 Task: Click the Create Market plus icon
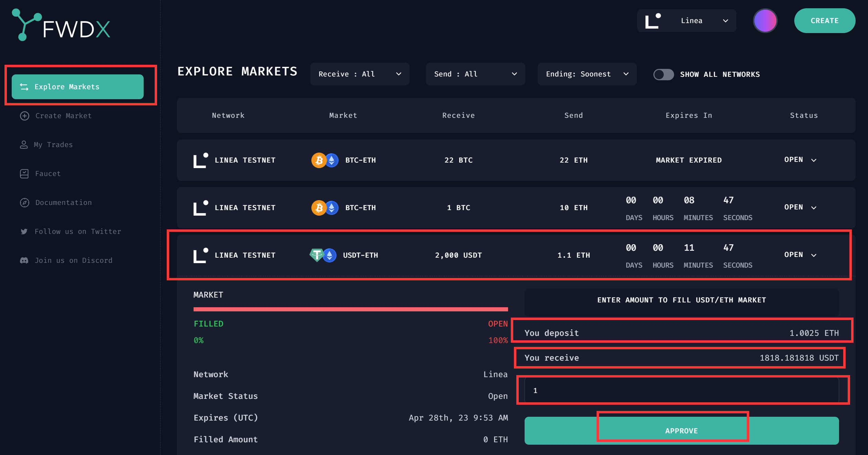tap(24, 116)
